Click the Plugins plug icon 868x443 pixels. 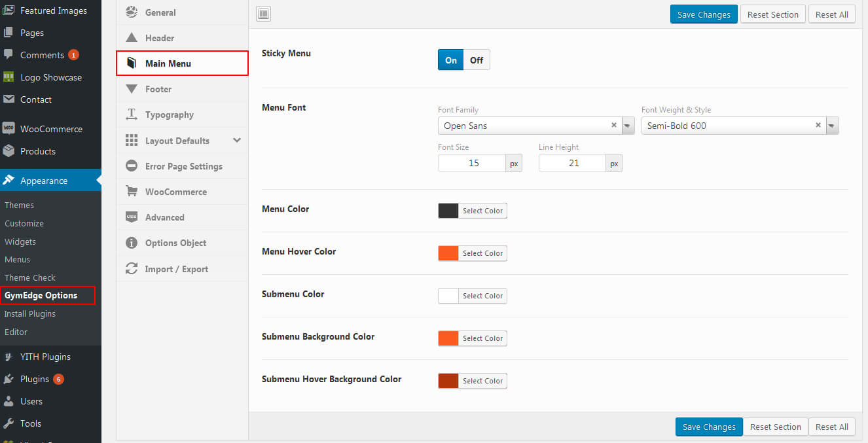[x=9, y=379]
